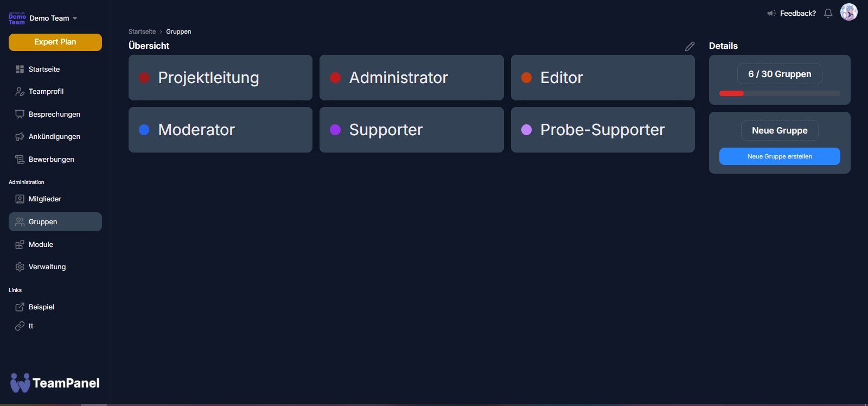Viewport: 868px width, 406px height.
Task: Click the Module blocks icon
Action: click(x=20, y=245)
